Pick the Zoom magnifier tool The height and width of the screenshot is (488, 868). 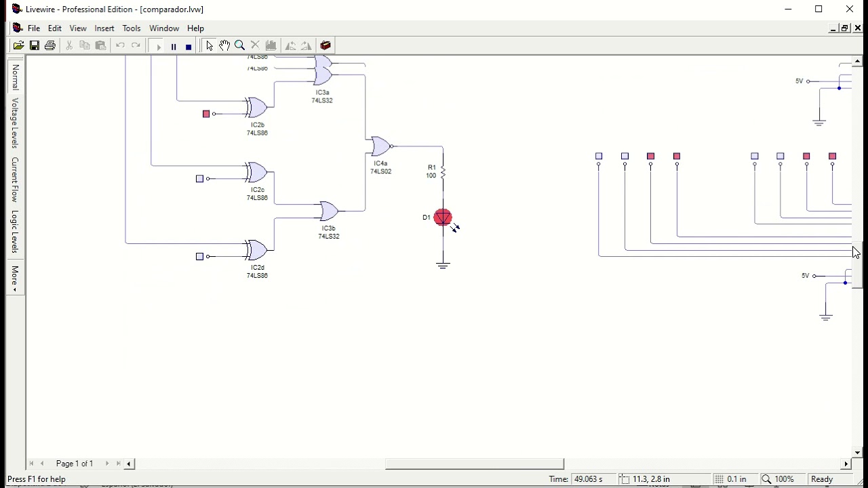pos(240,45)
